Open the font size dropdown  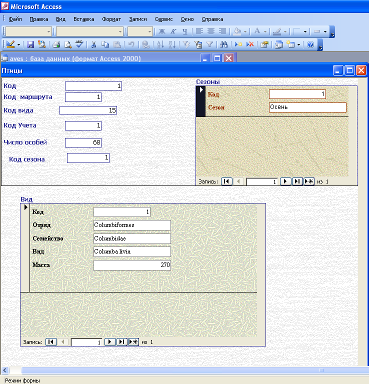(x=150, y=32)
